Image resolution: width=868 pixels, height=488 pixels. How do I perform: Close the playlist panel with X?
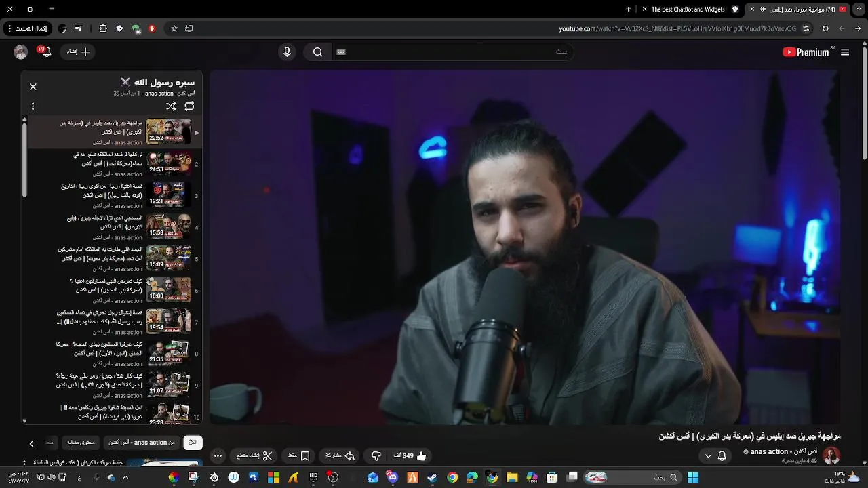[33, 87]
